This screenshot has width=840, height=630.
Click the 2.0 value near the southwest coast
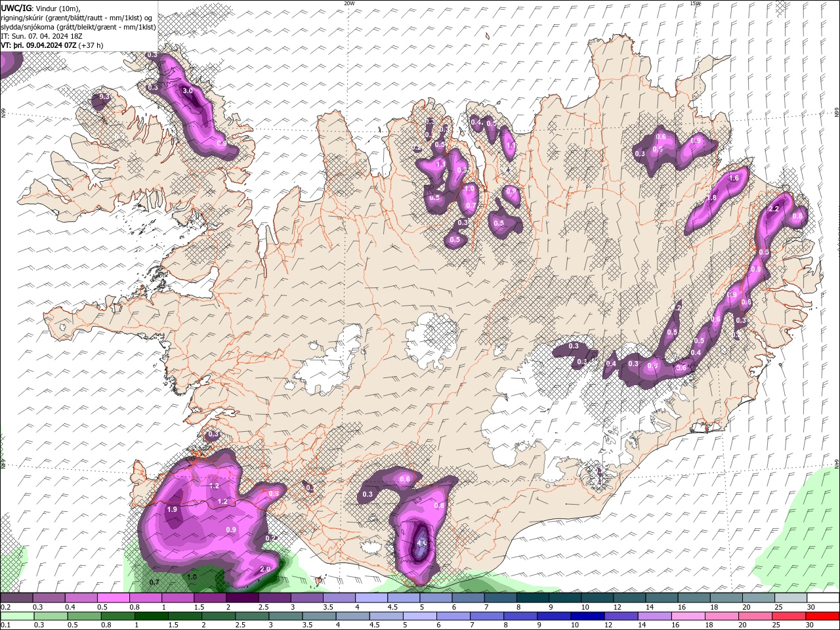click(265, 569)
